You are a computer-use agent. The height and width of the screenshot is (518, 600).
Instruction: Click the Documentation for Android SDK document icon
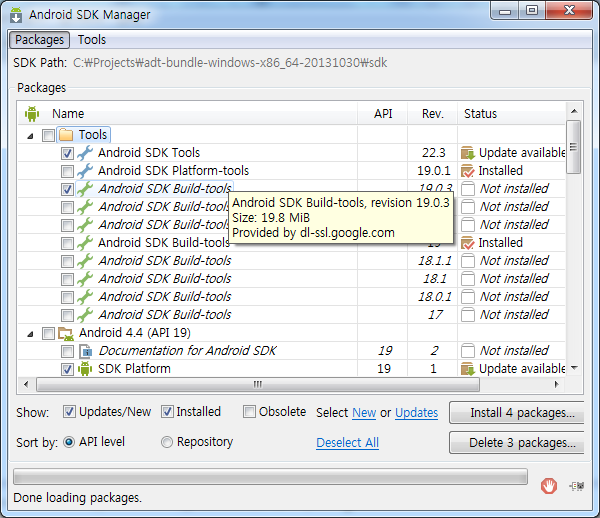[85, 351]
